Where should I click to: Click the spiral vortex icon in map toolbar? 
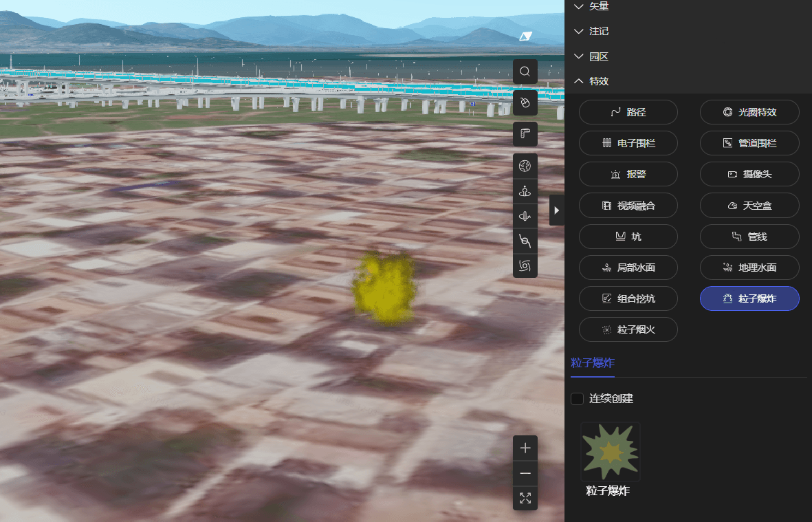(x=525, y=265)
